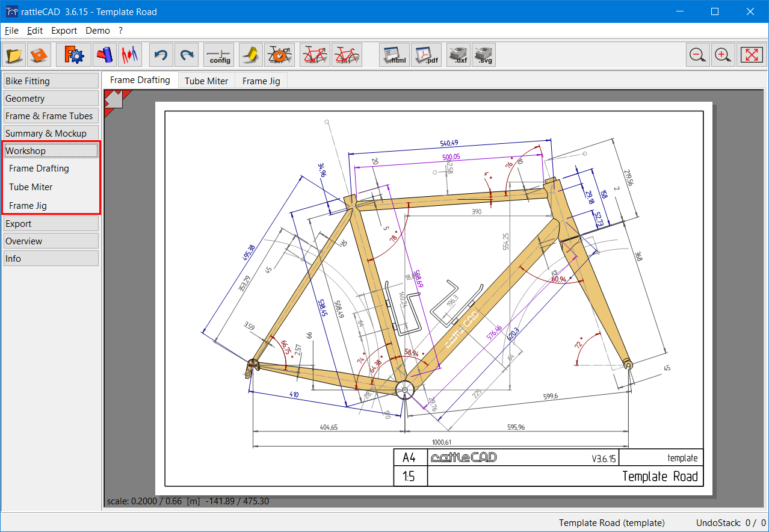Viewport: 769px width, 532px height.
Task: Click the 410 blue chainstay dimension
Action: coord(294,395)
